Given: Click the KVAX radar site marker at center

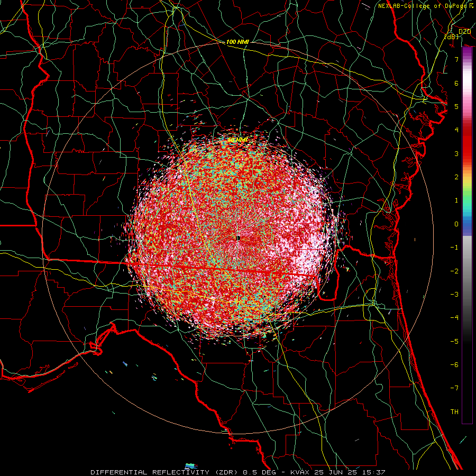Looking at the screenshot, I should coord(239,238).
